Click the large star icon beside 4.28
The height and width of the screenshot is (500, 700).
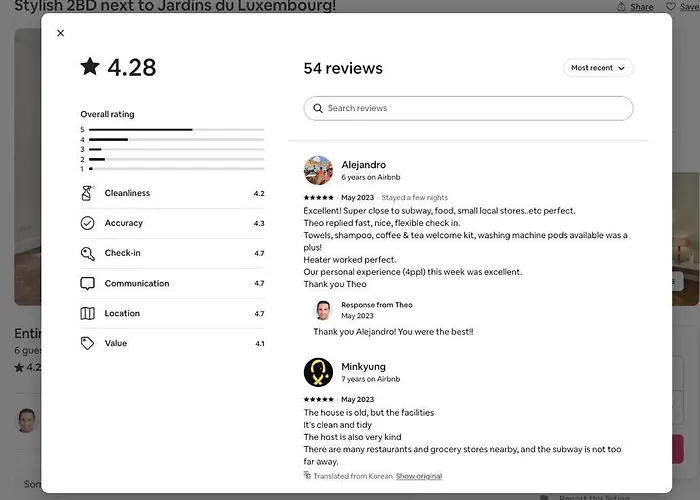click(90, 67)
